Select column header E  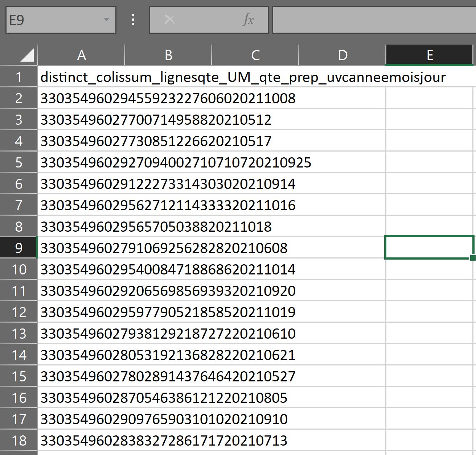(x=430, y=55)
